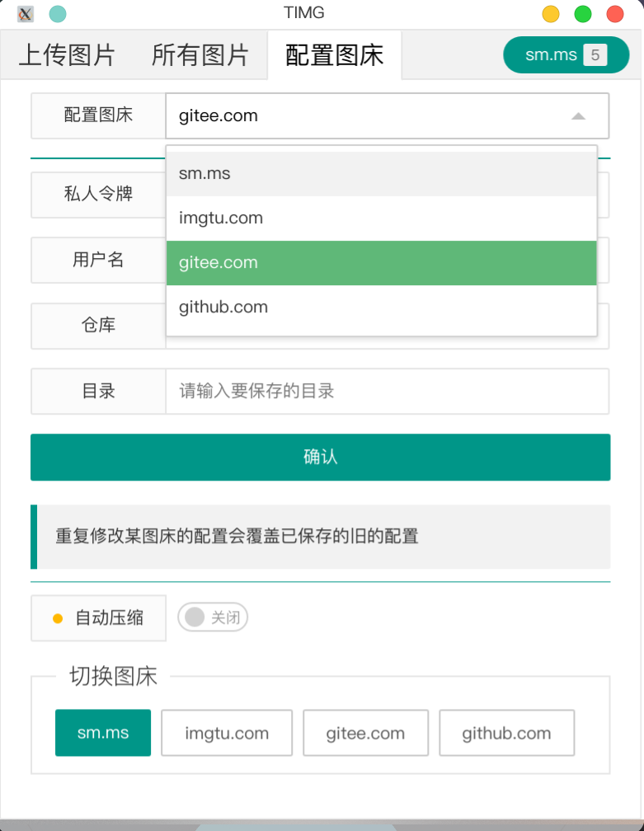Click the green maximize window button

click(x=583, y=14)
